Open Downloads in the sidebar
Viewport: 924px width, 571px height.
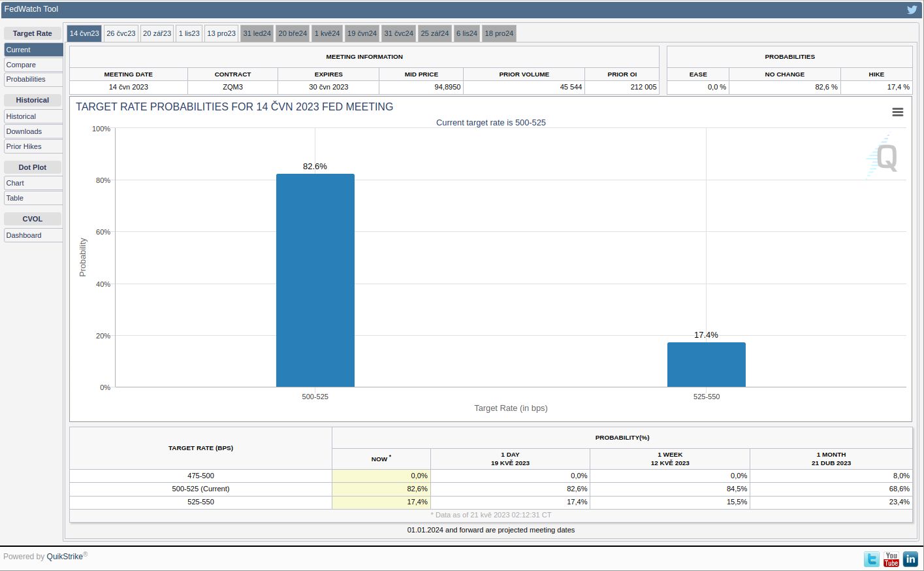click(33, 131)
